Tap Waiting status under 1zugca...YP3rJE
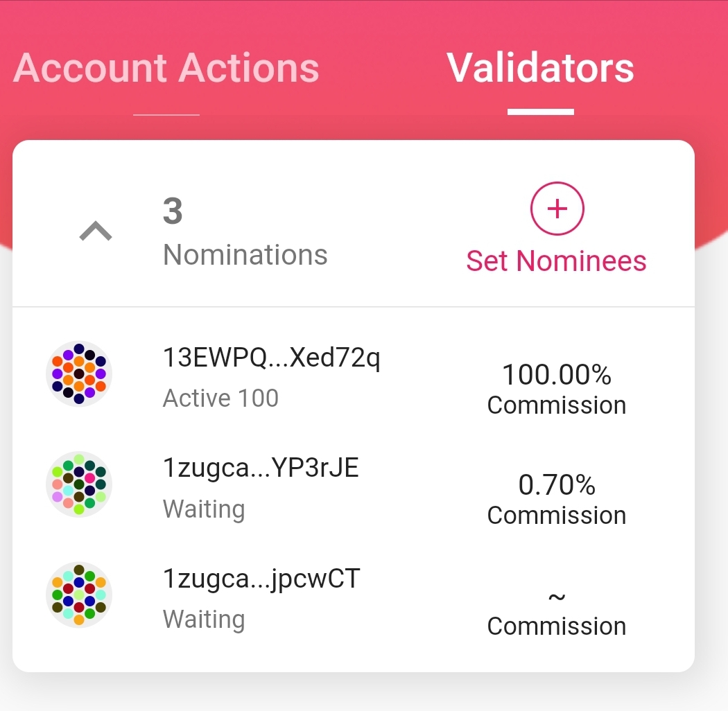The image size is (728, 711). click(204, 509)
